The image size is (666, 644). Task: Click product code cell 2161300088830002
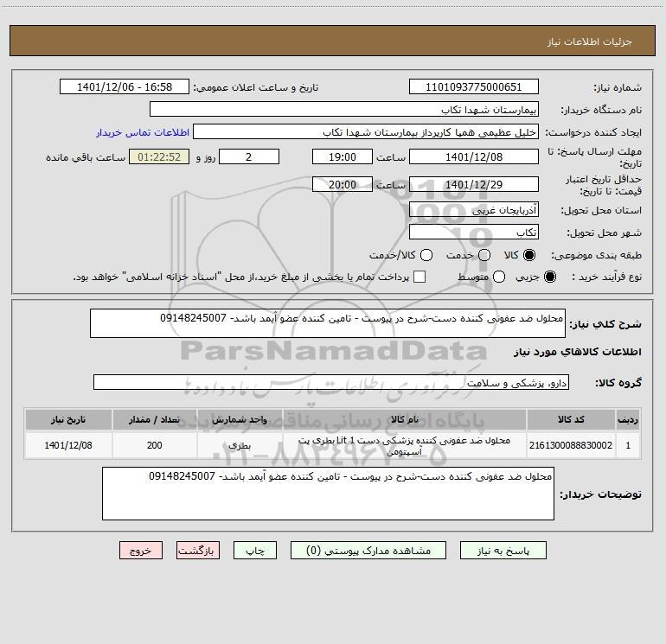coord(571,445)
